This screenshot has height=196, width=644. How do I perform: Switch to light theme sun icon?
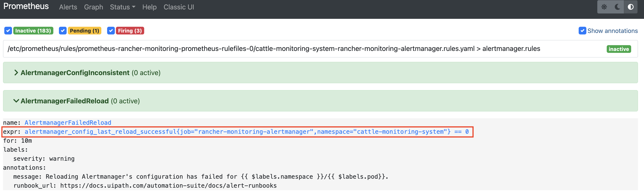[604, 7]
